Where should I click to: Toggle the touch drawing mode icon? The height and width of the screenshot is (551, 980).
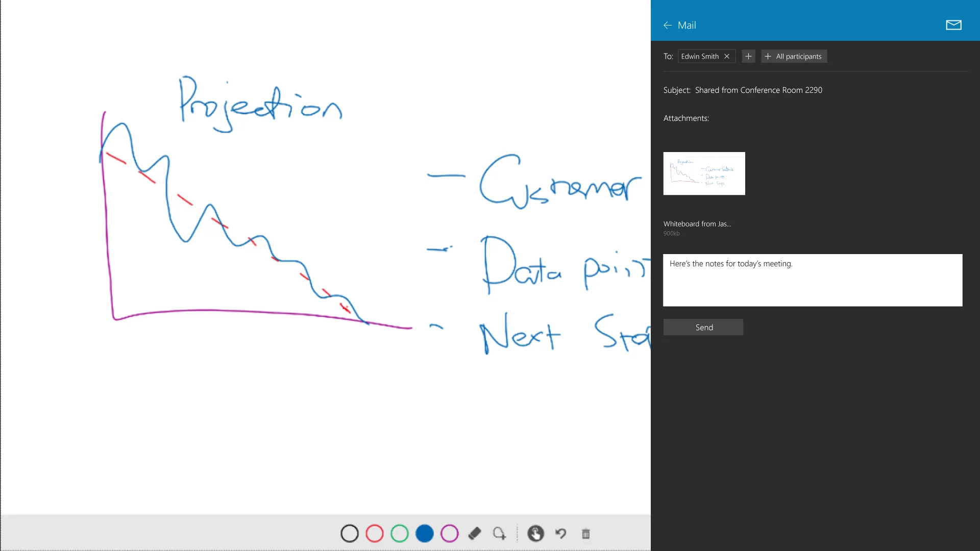pyautogui.click(x=535, y=534)
